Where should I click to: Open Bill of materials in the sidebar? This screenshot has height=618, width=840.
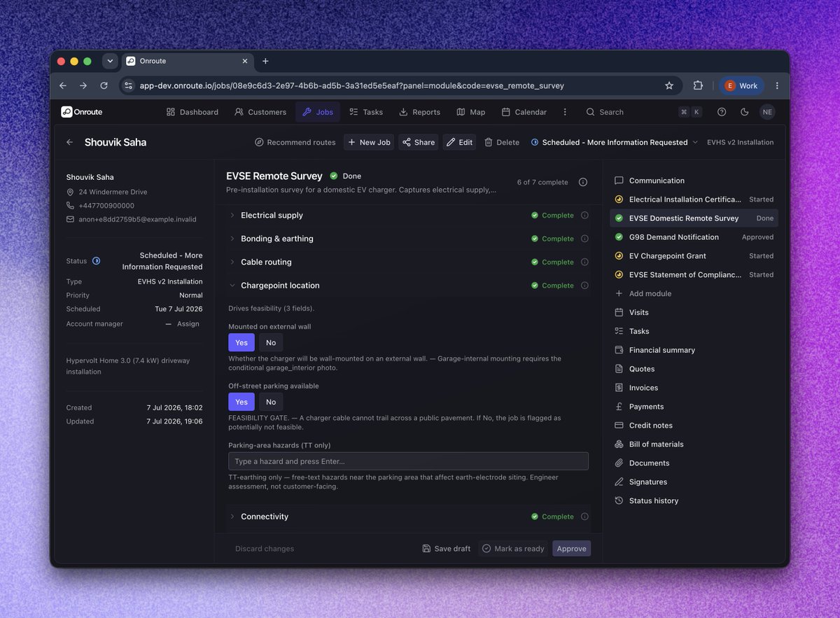(x=694, y=444)
